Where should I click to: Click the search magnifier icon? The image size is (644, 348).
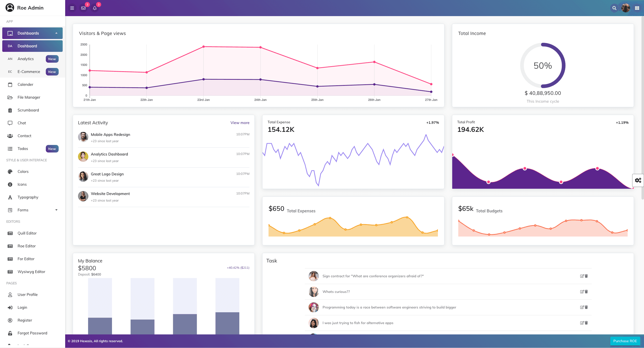coord(614,8)
